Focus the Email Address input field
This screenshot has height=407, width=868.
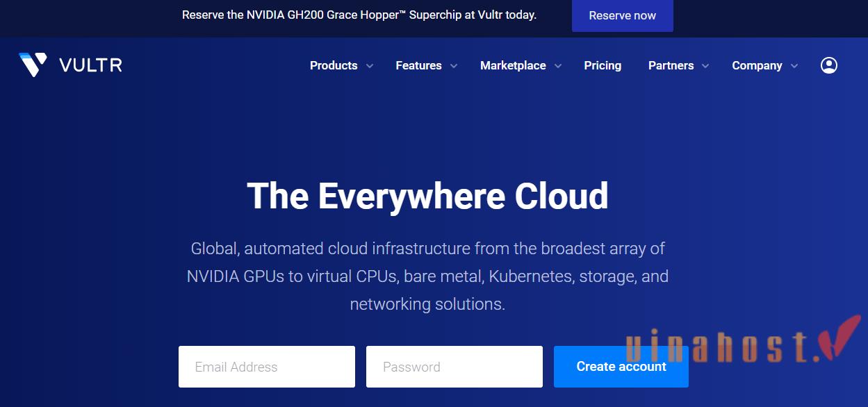click(x=267, y=367)
